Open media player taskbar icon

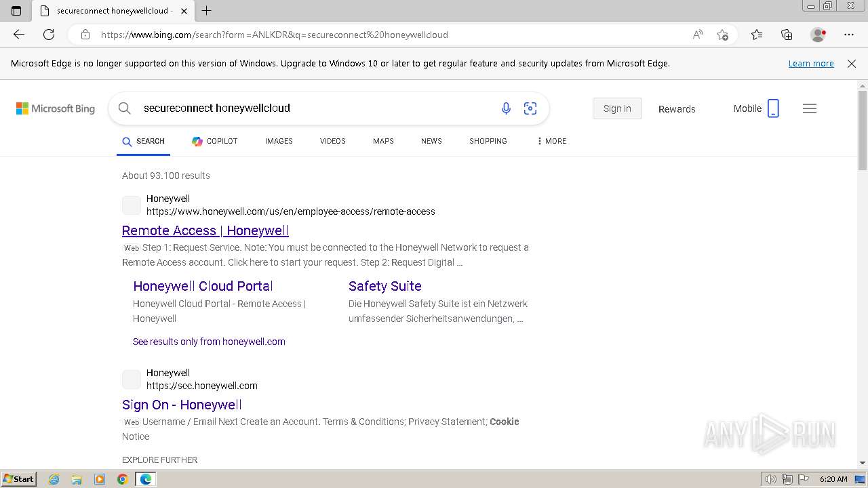[x=100, y=479]
